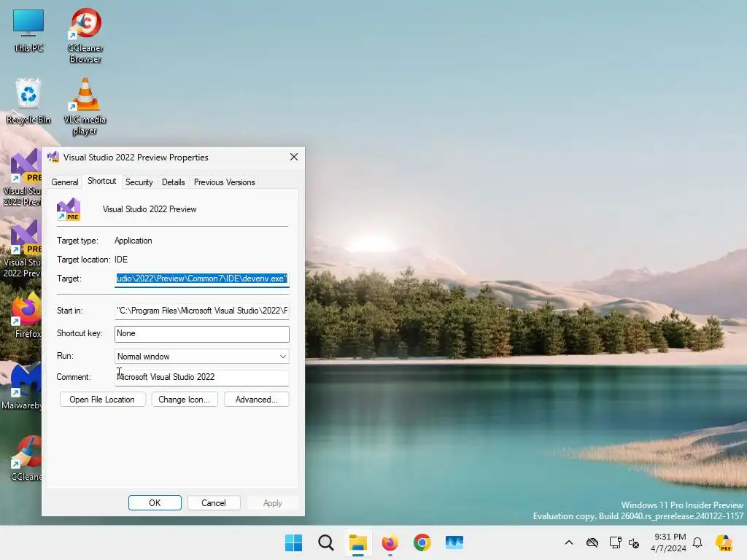Image resolution: width=747 pixels, height=560 pixels.
Task: Click the display connection tray icon
Action: coord(615,542)
